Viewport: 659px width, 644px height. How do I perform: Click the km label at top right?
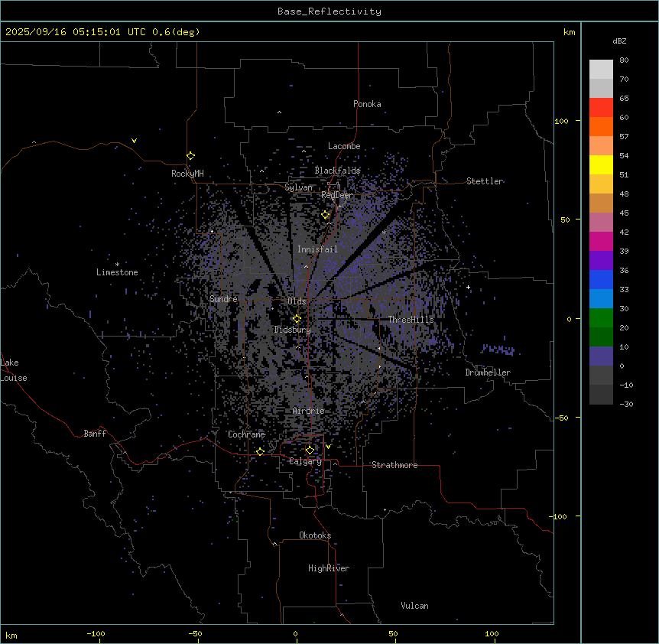click(x=569, y=32)
